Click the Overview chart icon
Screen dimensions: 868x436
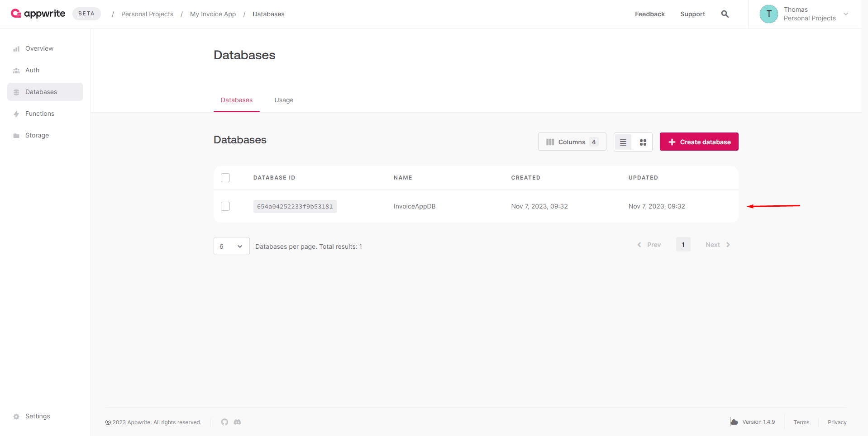[16, 49]
